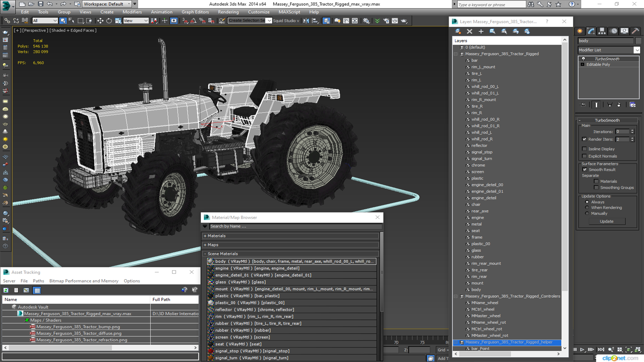This screenshot has width=644, height=362.
Task: Click the TurboSmooth Update button
Action: pyautogui.click(x=606, y=221)
